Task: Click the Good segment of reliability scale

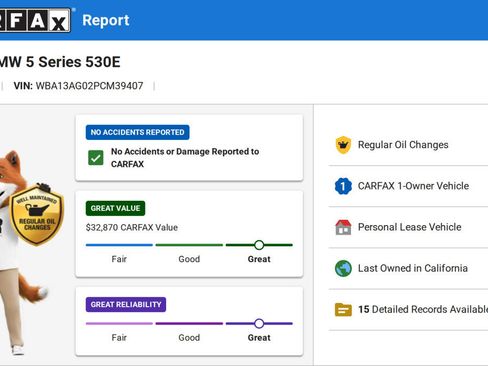Action: pyautogui.click(x=189, y=323)
